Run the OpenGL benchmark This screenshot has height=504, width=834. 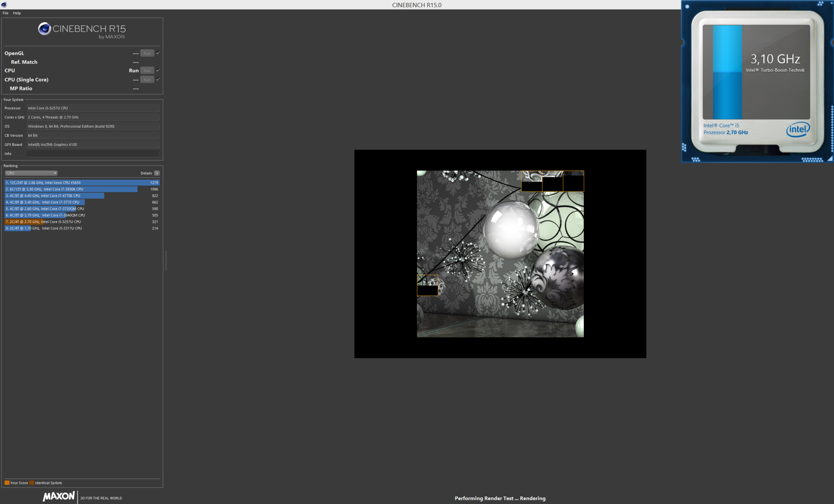point(147,53)
